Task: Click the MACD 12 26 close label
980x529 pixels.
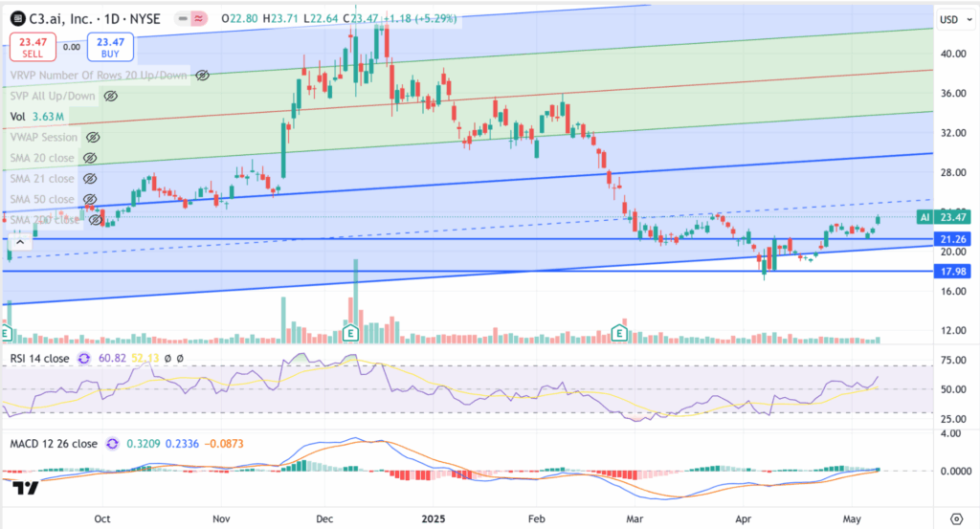Action: pos(54,444)
